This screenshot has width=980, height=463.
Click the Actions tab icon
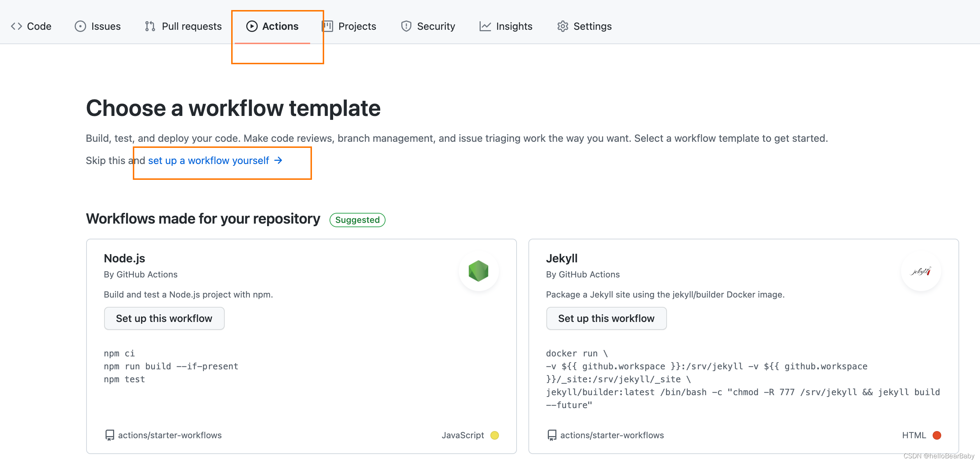pyautogui.click(x=251, y=25)
